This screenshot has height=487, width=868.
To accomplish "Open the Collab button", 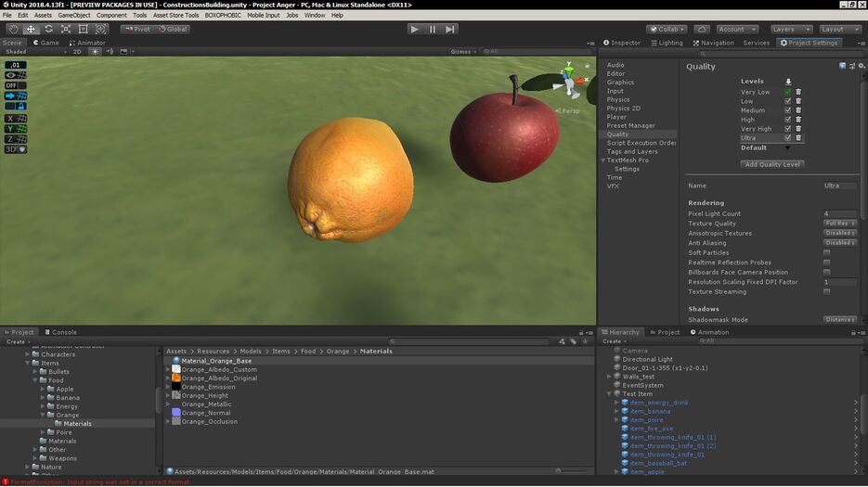I will pyautogui.click(x=667, y=29).
